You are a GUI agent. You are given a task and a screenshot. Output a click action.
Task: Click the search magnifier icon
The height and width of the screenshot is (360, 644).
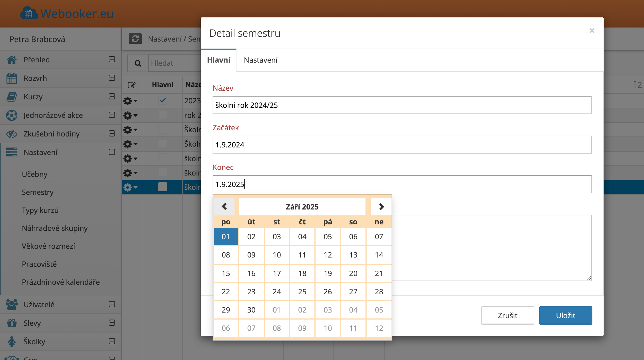point(138,63)
